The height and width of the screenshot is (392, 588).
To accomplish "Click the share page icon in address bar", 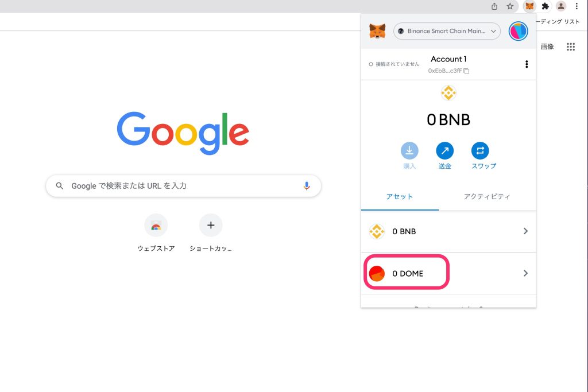I will [x=494, y=6].
